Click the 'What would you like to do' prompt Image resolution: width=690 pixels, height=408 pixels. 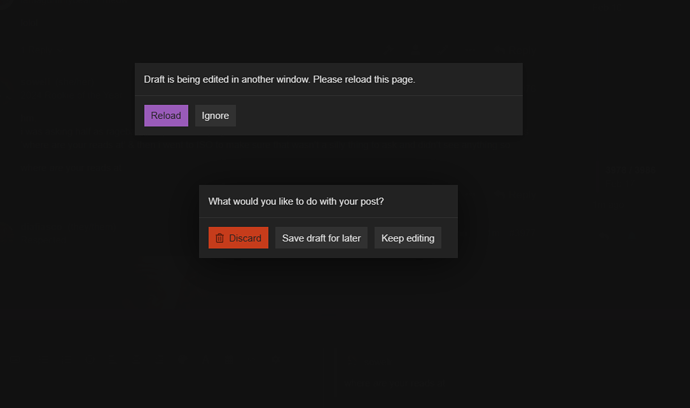(296, 201)
